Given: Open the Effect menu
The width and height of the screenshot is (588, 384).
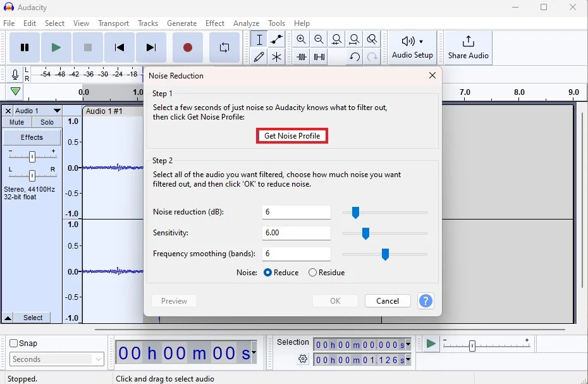Looking at the screenshot, I should tap(214, 23).
